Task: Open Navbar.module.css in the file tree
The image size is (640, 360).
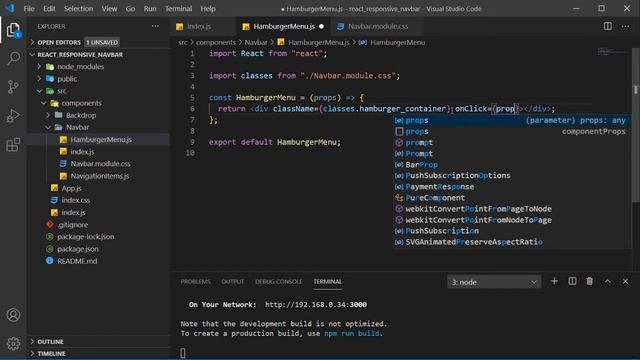Action: click(98, 164)
